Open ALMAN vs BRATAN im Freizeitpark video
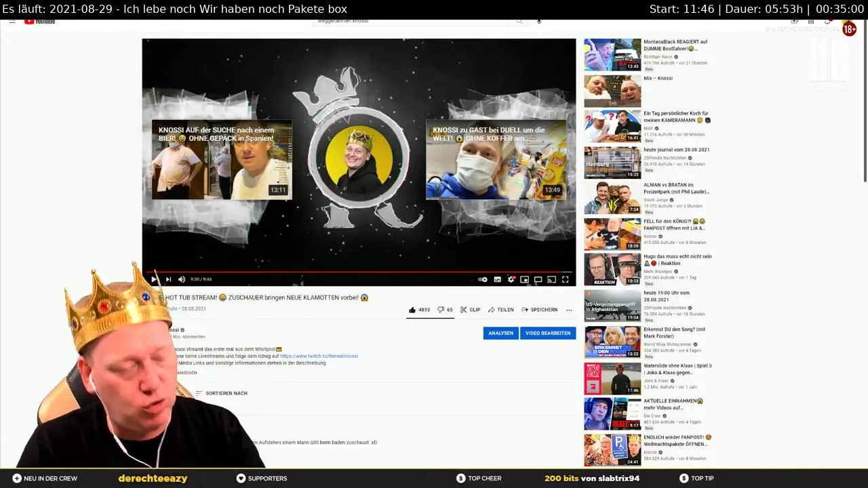The height and width of the screenshot is (488, 868). coord(612,199)
